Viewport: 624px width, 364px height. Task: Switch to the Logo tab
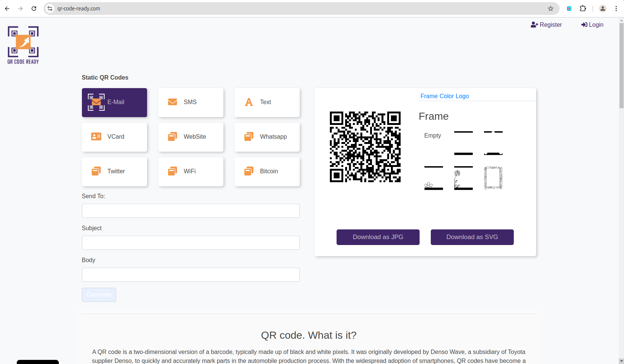coord(462,96)
